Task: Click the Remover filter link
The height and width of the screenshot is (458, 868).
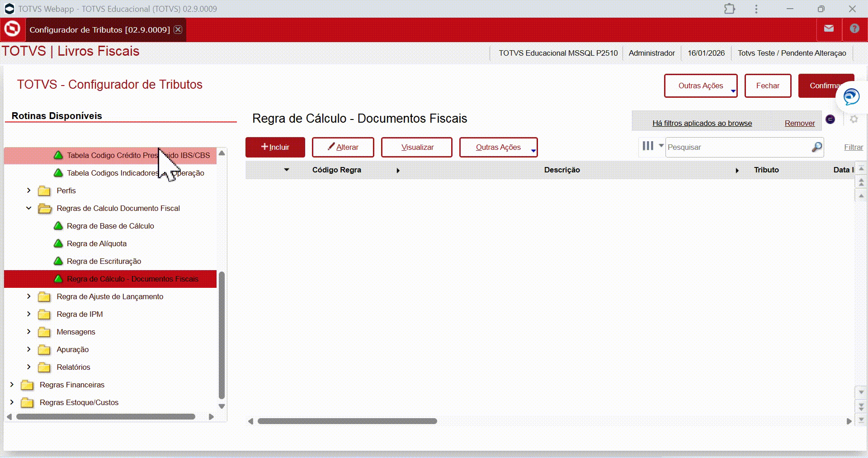Action: coord(800,123)
